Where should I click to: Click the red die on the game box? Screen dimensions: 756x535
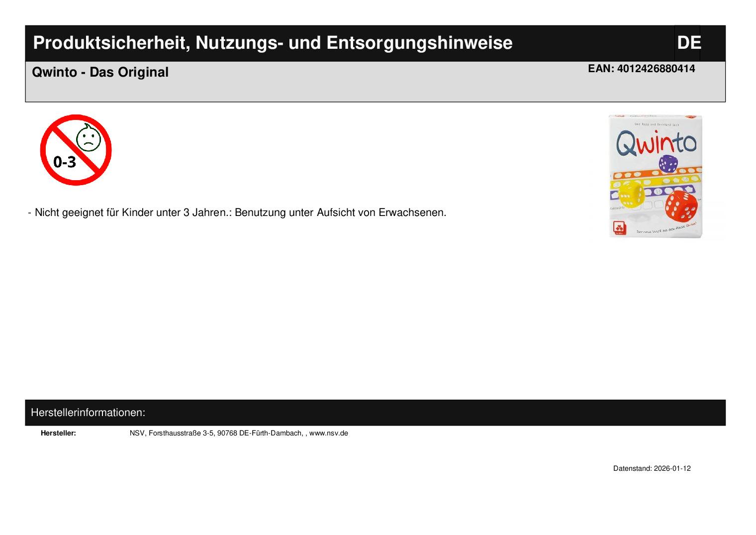681,207
